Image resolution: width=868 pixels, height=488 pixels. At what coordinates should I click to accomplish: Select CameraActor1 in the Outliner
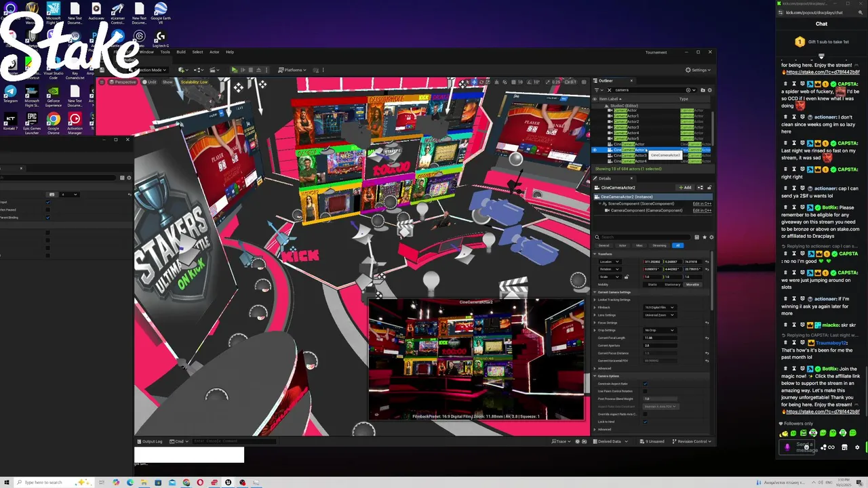(626, 116)
